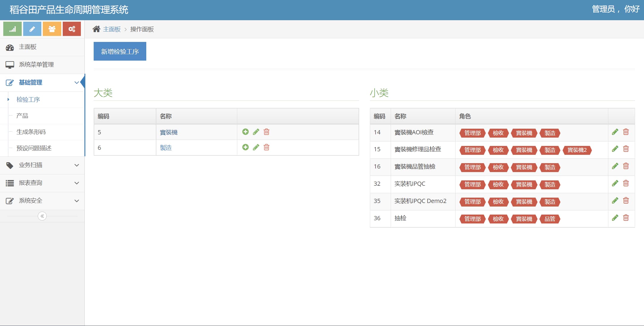Expand the 报表查询 menu section

click(42, 182)
